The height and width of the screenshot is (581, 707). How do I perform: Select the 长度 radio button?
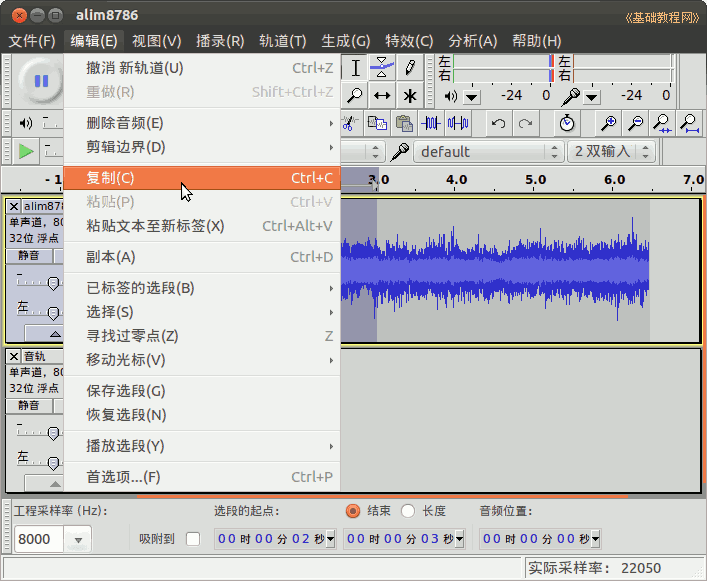click(408, 511)
